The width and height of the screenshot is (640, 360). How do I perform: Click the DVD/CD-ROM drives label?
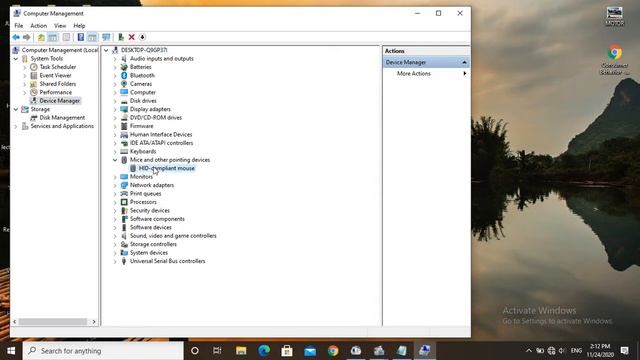156,118
